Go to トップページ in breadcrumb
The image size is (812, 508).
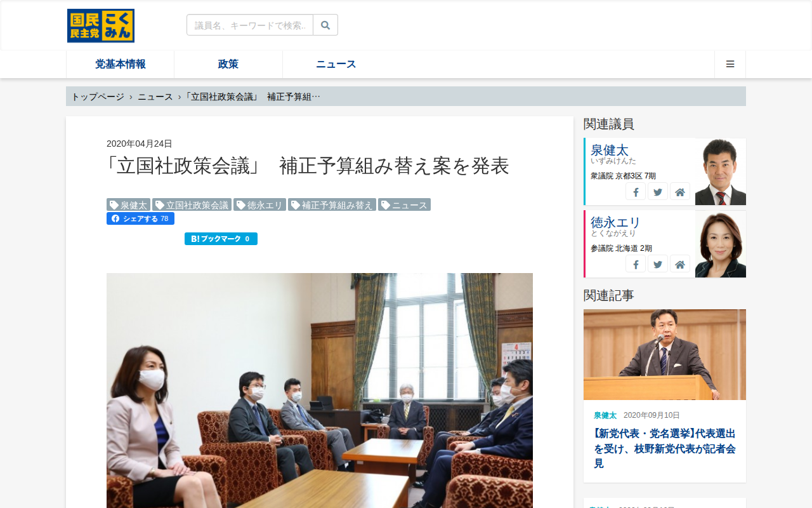coord(98,97)
